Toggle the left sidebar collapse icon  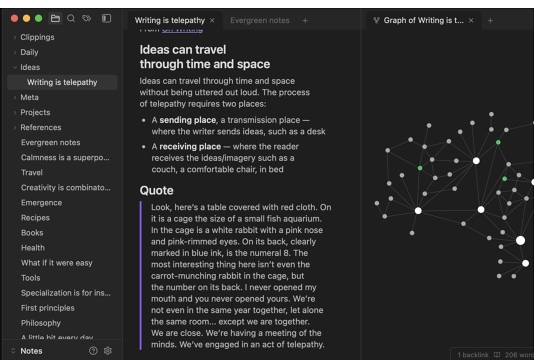click(106, 18)
